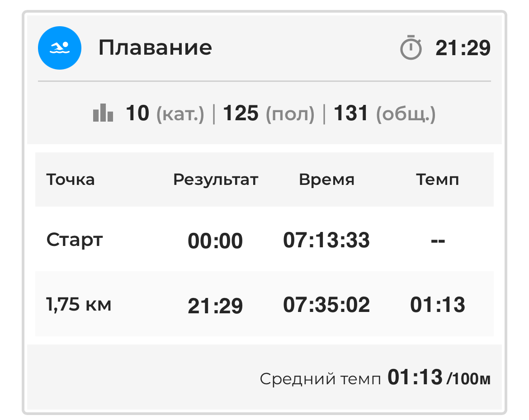Click total swim time 21:29 in header
The height and width of the screenshot is (420, 529).
click(463, 48)
